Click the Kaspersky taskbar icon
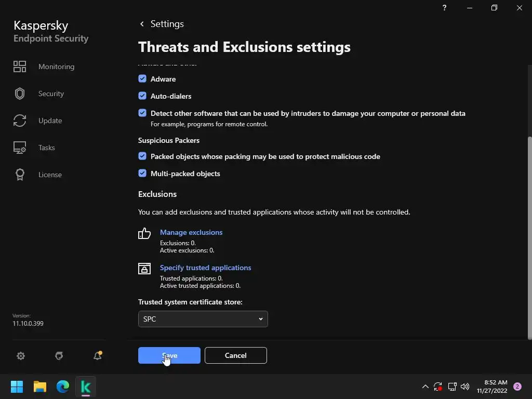 [x=86, y=387]
